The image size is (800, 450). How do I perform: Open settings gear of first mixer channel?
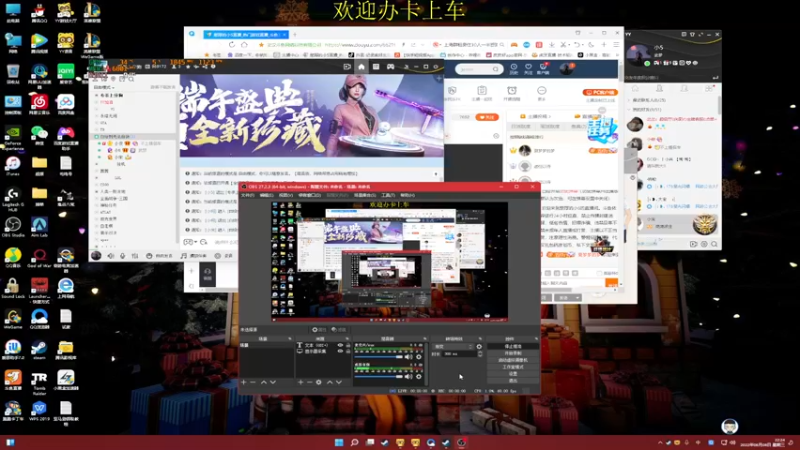(x=419, y=357)
